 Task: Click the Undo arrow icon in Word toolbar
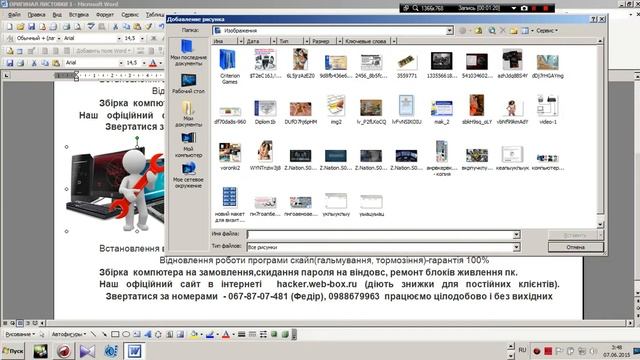[161, 27]
